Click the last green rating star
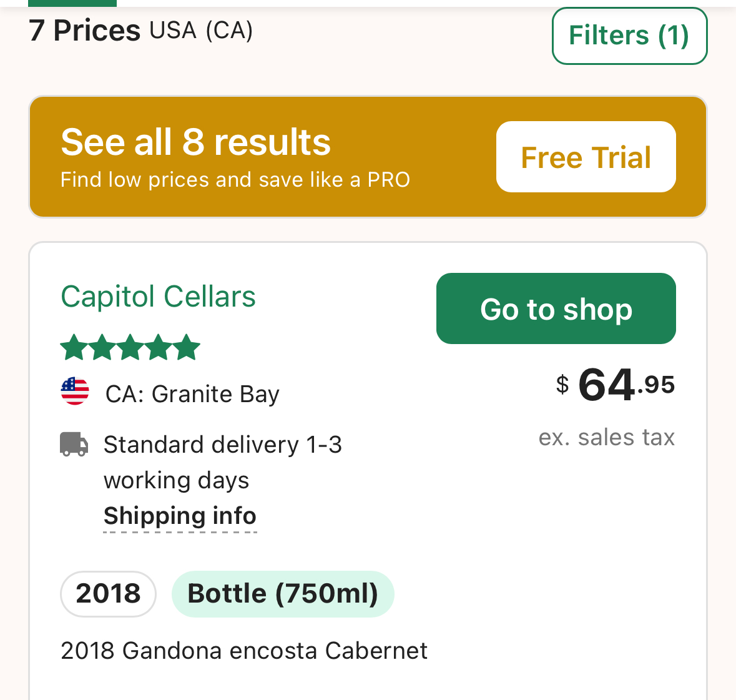The width and height of the screenshot is (736, 700). (x=187, y=348)
